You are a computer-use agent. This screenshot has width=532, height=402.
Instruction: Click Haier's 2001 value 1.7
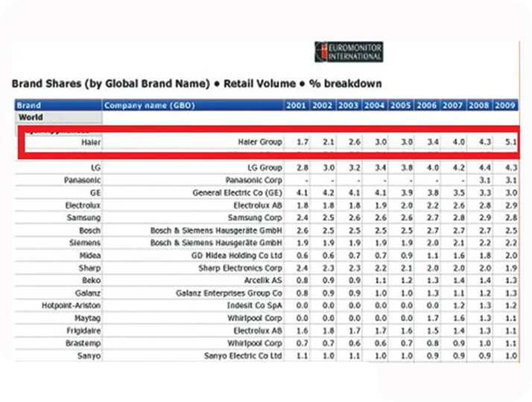(x=303, y=142)
